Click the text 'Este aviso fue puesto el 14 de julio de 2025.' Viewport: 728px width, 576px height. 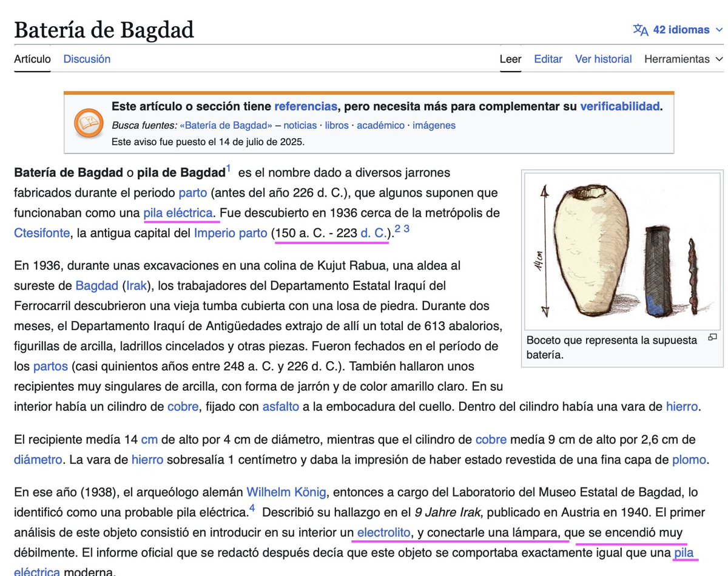[208, 143]
